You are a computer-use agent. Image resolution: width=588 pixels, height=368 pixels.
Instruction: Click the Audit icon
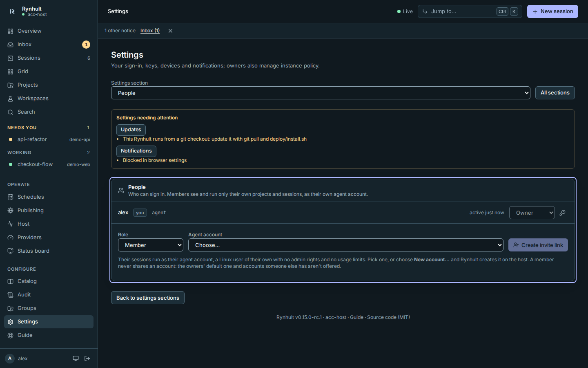[x=11, y=295]
